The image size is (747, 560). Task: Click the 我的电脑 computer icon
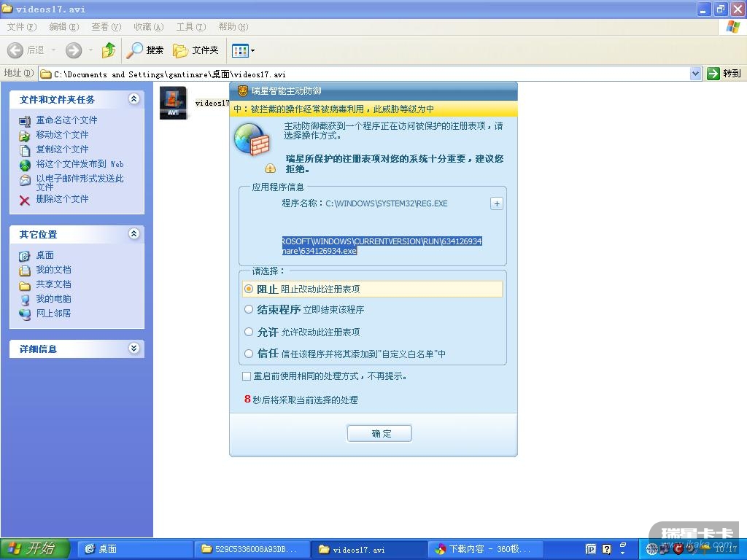[x=25, y=300]
